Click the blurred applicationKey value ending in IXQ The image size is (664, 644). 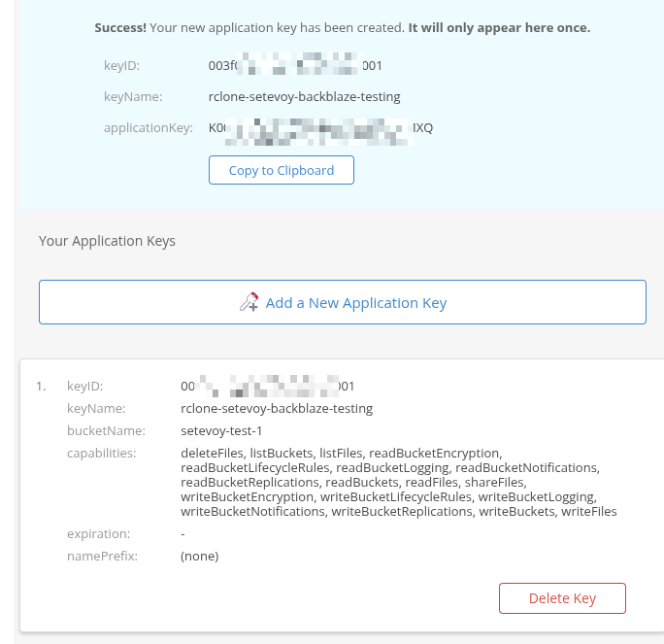tap(320, 128)
